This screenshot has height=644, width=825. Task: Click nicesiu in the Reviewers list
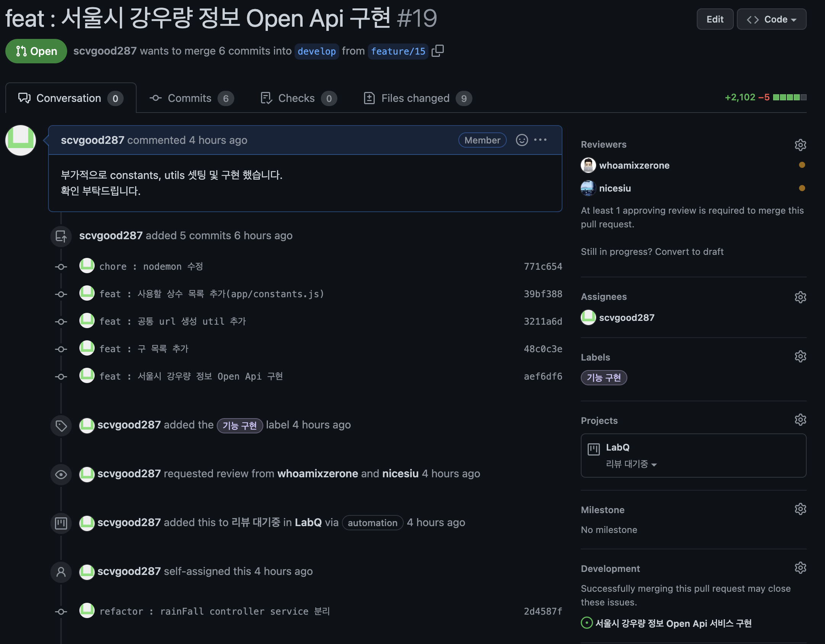coord(615,188)
